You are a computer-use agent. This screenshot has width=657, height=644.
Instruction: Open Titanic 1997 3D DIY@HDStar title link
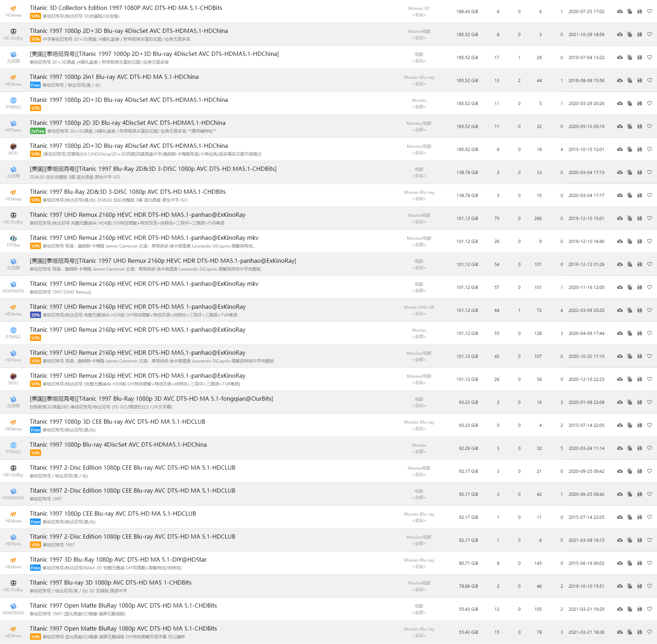coord(118,559)
